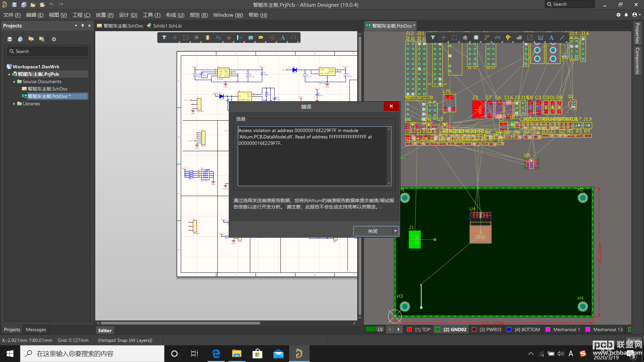The height and width of the screenshot is (362, 644).
Task: Activate schematic rectangle selection tool
Action: (186, 38)
